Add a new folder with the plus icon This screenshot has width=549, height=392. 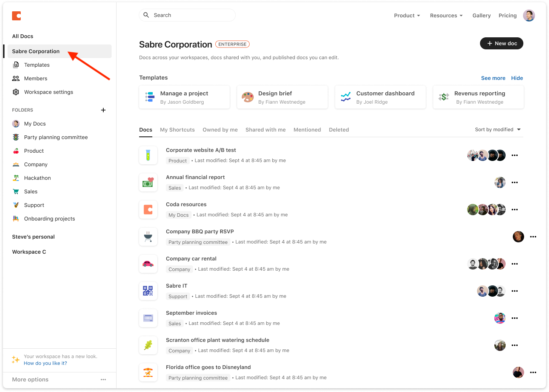103,110
